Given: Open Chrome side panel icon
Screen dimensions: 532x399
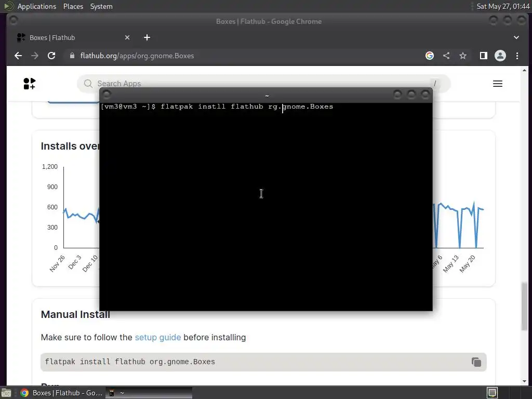Looking at the screenshot, I should [x=484, y=56].
